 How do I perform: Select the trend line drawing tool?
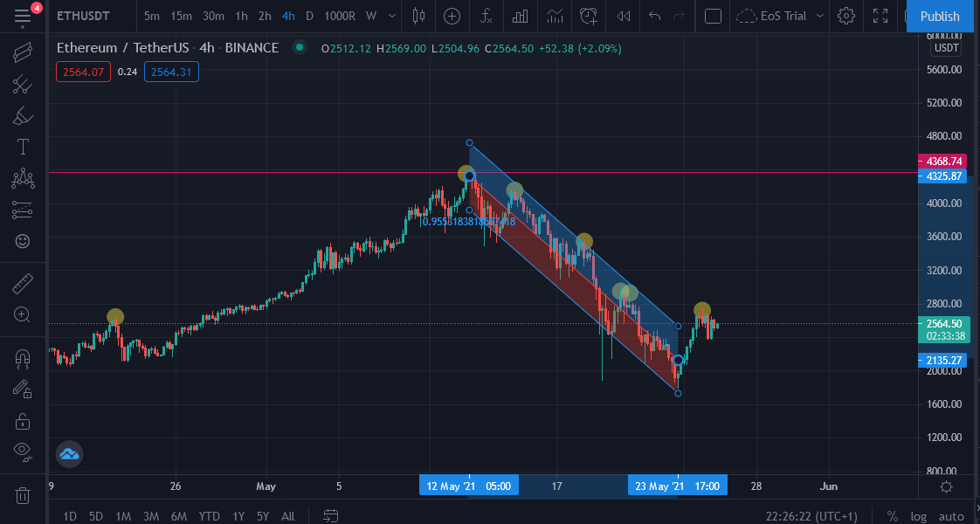23,52
